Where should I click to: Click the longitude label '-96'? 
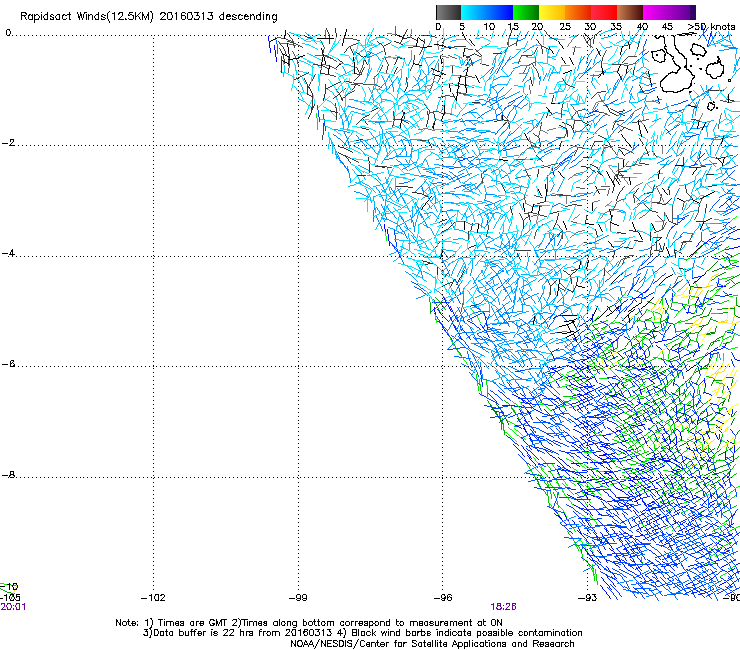443,598
